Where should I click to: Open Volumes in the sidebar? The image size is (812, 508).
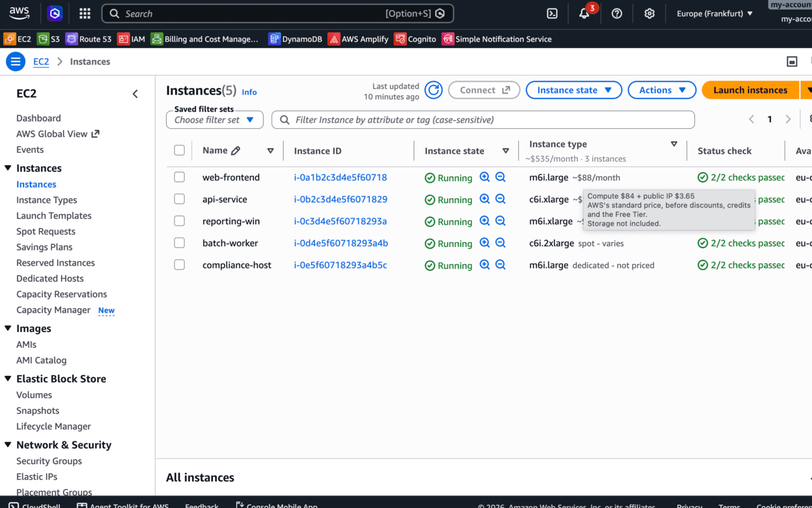(x=34, y=395)
